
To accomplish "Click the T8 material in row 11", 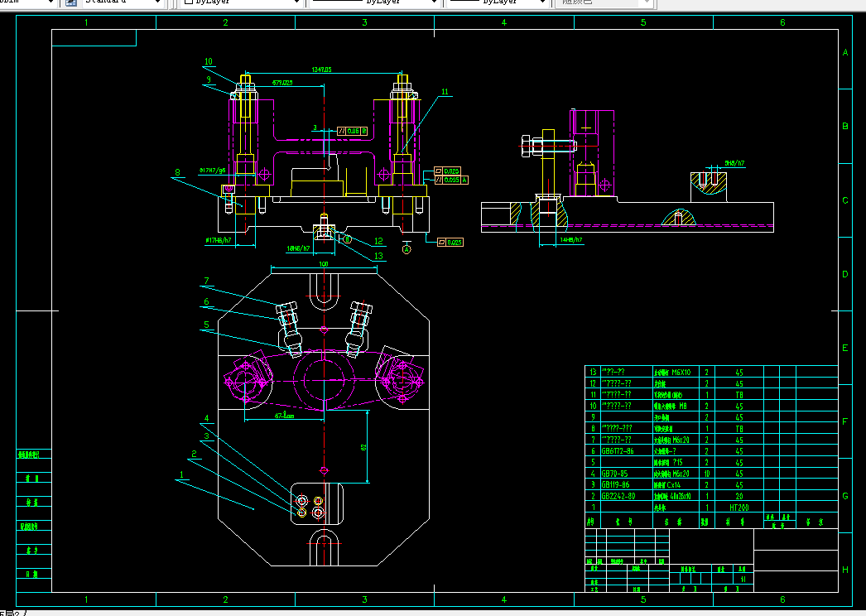I will pyautogui.click(x=739, y=395).
